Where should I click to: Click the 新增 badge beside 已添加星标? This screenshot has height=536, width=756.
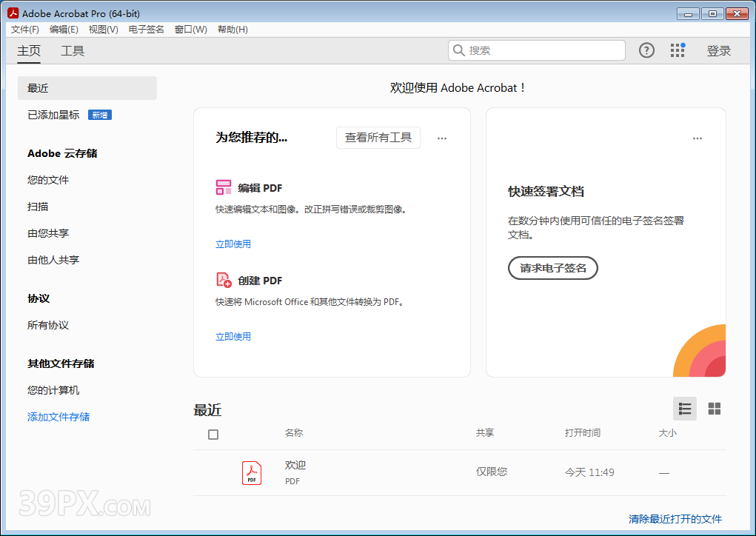coord(100,115)
